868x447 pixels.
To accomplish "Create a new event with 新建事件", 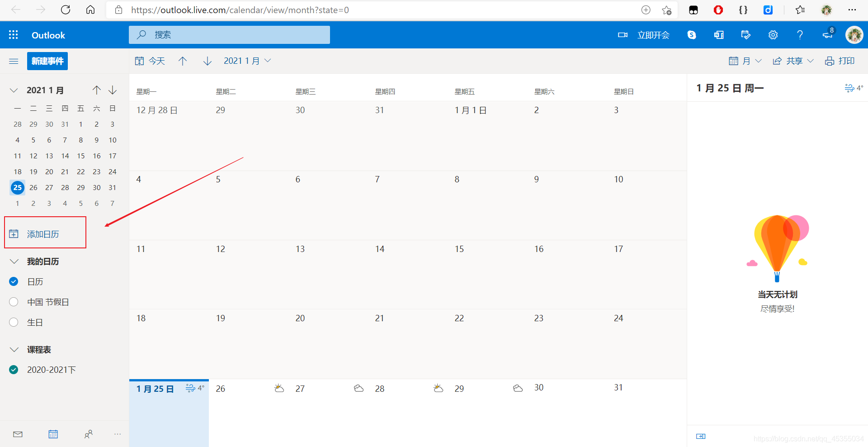I will [x=47, y=61].
